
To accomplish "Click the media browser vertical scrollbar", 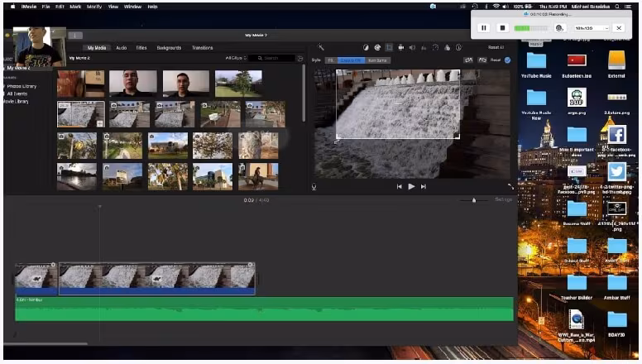I will pos(304,93).
